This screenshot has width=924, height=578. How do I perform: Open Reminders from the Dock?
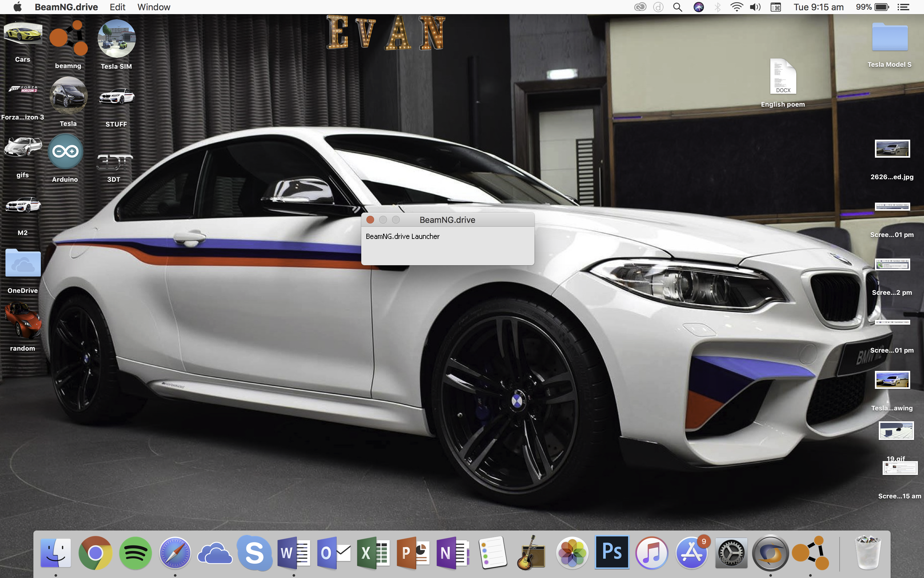492,553
